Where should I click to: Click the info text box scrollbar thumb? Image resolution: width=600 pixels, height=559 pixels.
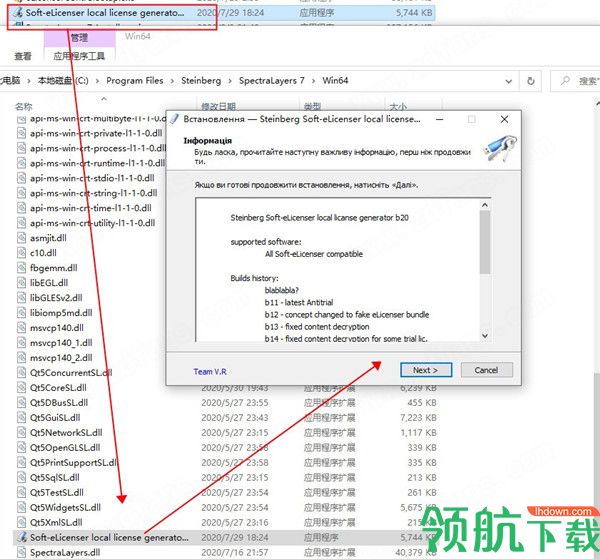(485, 242)
